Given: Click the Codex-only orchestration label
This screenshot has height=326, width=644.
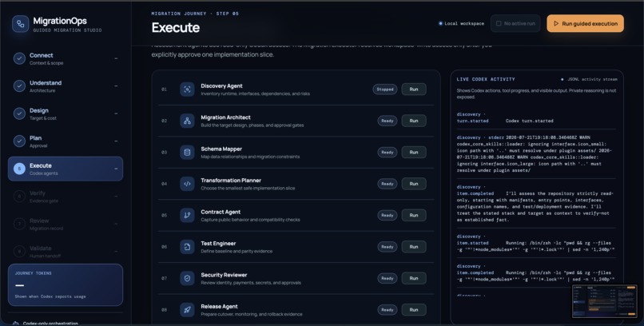Looking at the screenshot, I should click(50, 324).
